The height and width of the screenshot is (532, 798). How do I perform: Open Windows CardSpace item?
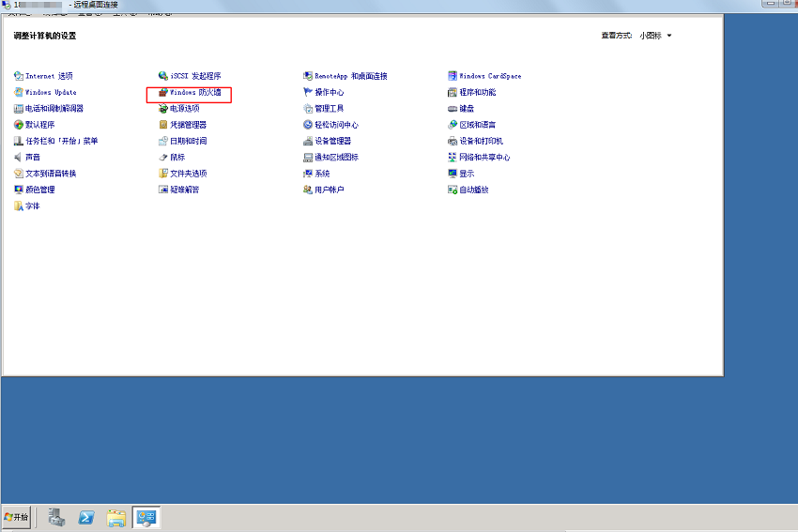pyautogui.click(x=489, y=76)
